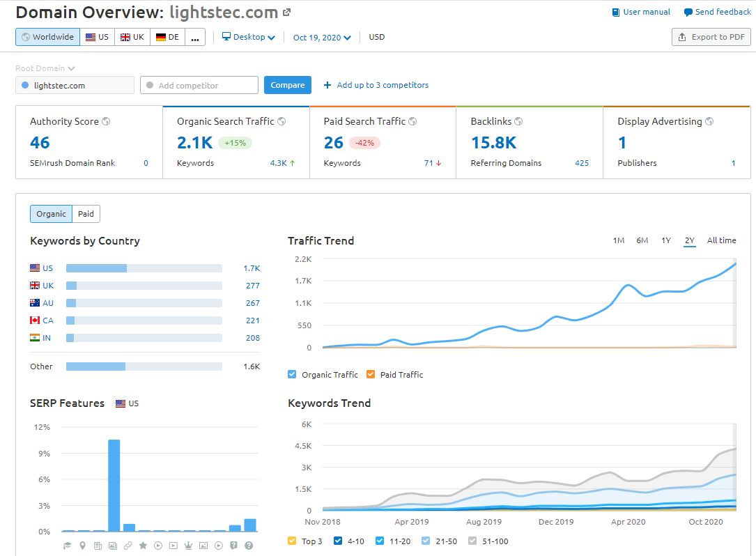Set Traffic Trend range to 1M
The image size is (756, 556).
pyautogui.click(x=619, y=240)
